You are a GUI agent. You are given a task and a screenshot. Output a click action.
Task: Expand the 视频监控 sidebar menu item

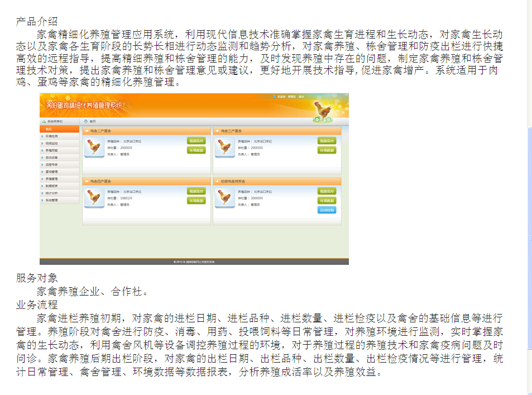pyautogui.click(x=59, y=144)
